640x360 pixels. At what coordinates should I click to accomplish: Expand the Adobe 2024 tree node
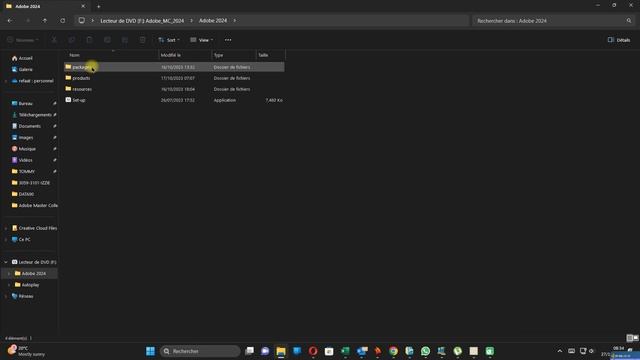[9, 273]
